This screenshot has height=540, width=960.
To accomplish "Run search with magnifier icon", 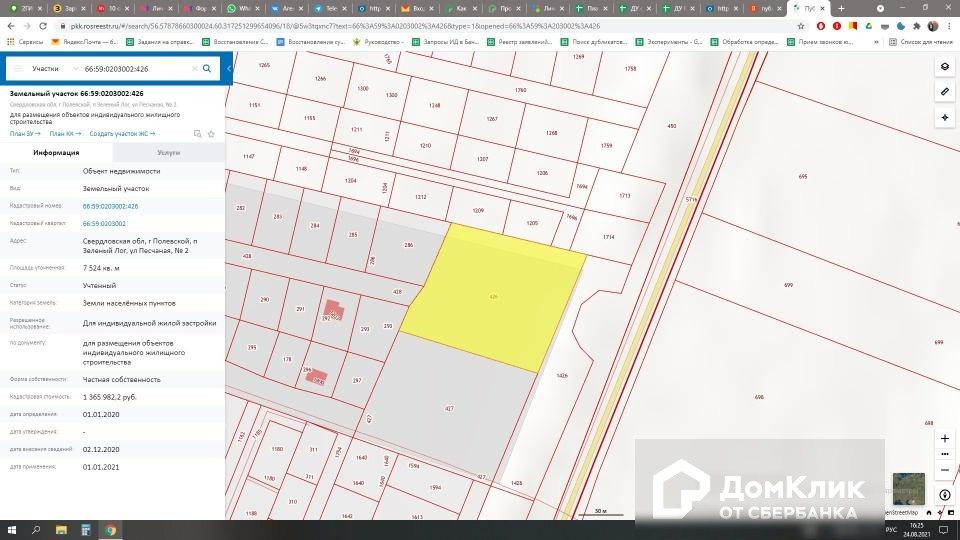I will (x=207, y=69).
